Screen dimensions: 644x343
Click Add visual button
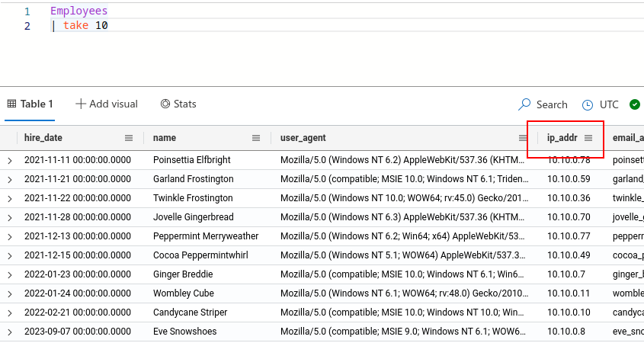(x=107, y=104)
